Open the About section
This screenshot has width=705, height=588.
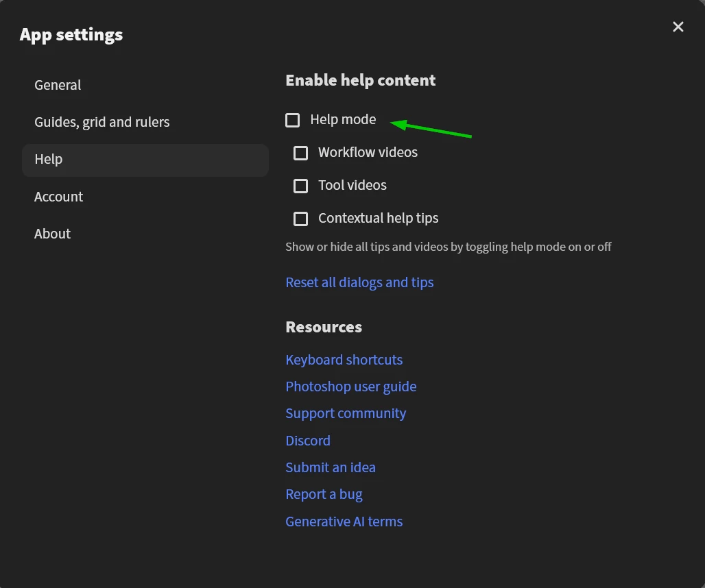pos(53,234)
